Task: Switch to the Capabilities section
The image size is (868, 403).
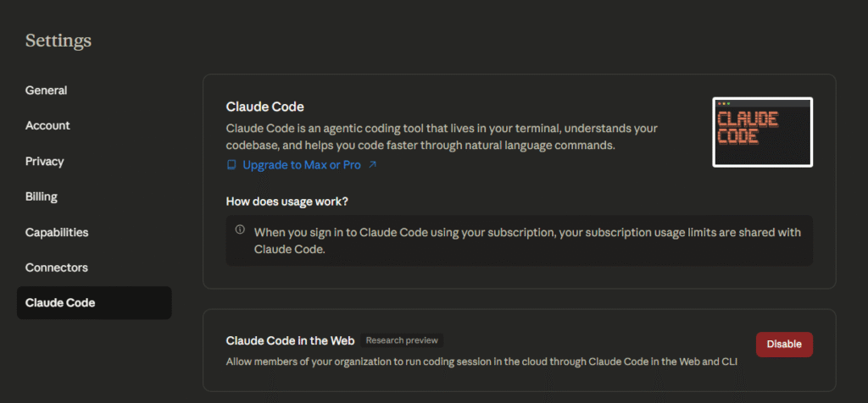Action: [x=57, y=232]
